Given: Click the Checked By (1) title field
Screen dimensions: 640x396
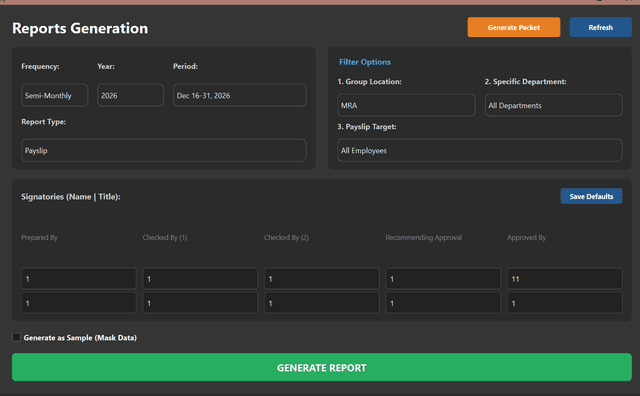Looking at the screenshot, I should (200, 303).
